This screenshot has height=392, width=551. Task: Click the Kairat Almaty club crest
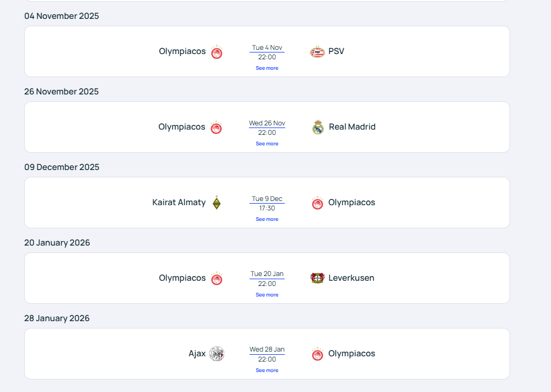216,203
